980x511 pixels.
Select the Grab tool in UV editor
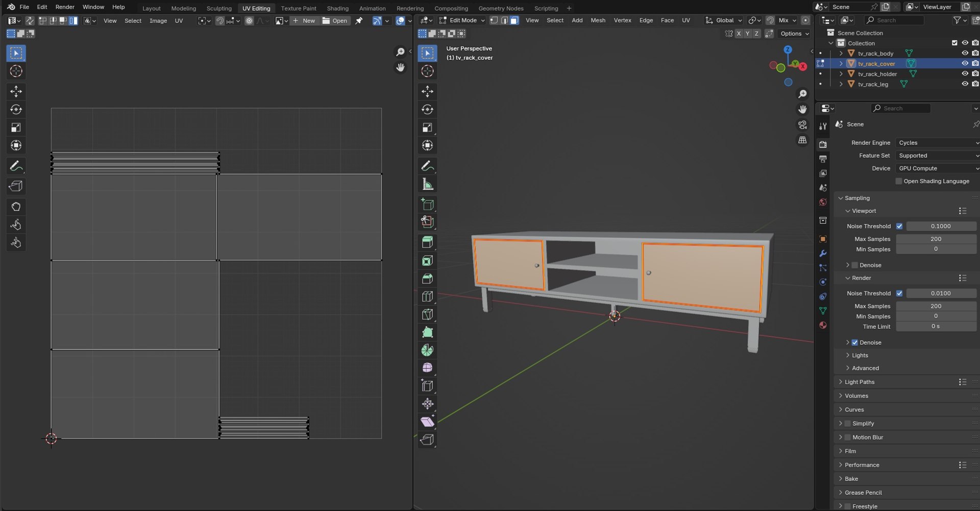(x=16, y=207)
